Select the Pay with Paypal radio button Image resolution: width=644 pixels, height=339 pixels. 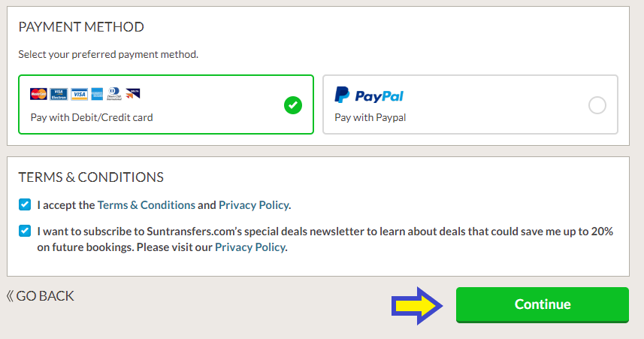[597, 105]
